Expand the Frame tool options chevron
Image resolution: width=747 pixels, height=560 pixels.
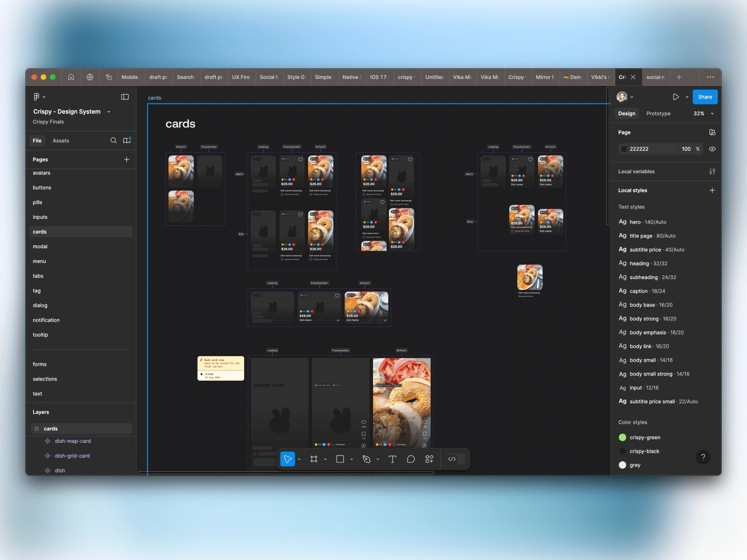325,459
